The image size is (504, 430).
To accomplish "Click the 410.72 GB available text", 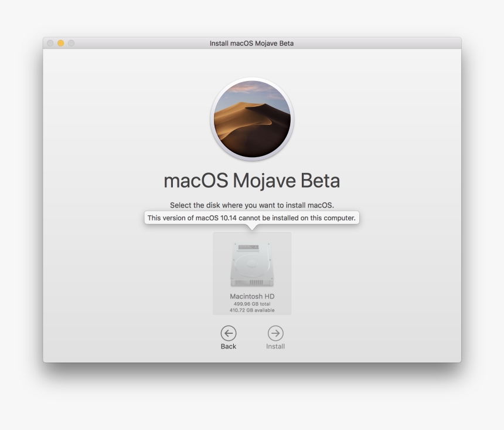I will (252, 310).
